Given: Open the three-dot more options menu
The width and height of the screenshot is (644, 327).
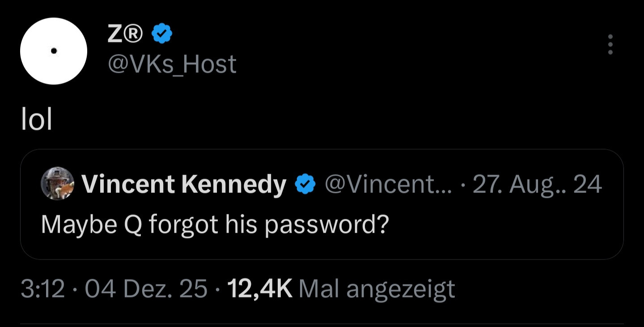Looking at the screenshot, I should (610, 45).
